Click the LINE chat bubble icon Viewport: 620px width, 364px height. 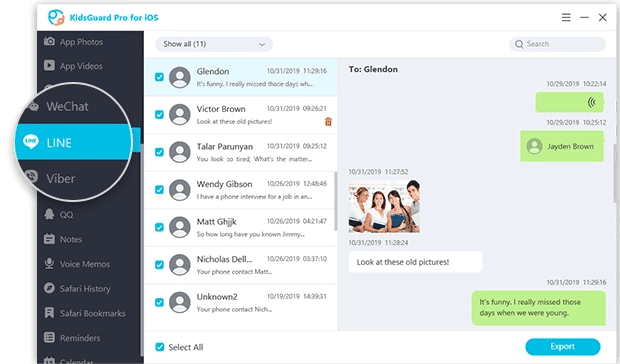click(31, 141)
